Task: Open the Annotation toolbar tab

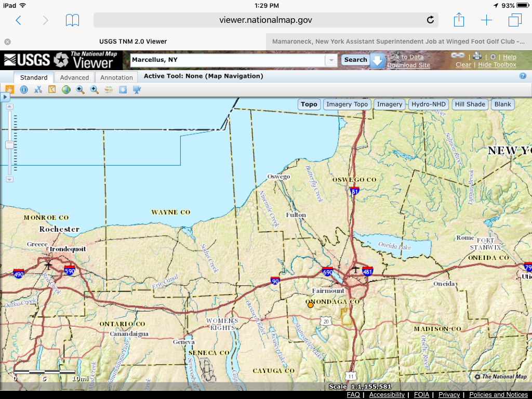Action: click(x=116, y=77)
